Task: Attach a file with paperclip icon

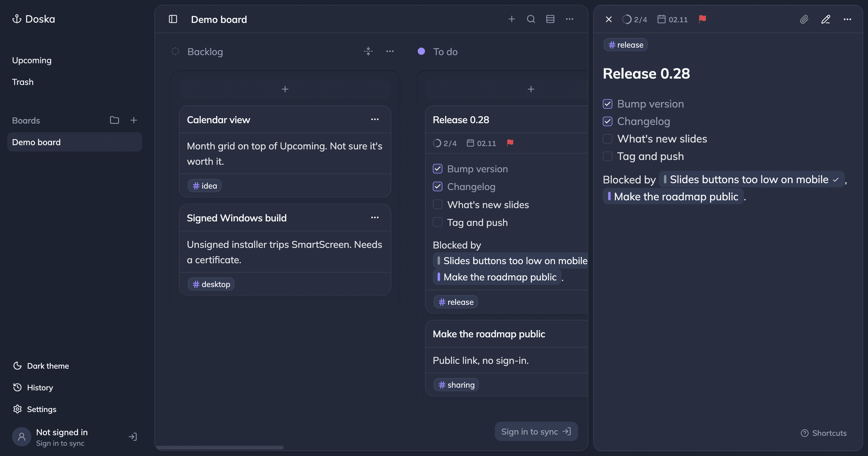Action: point(804,20)
